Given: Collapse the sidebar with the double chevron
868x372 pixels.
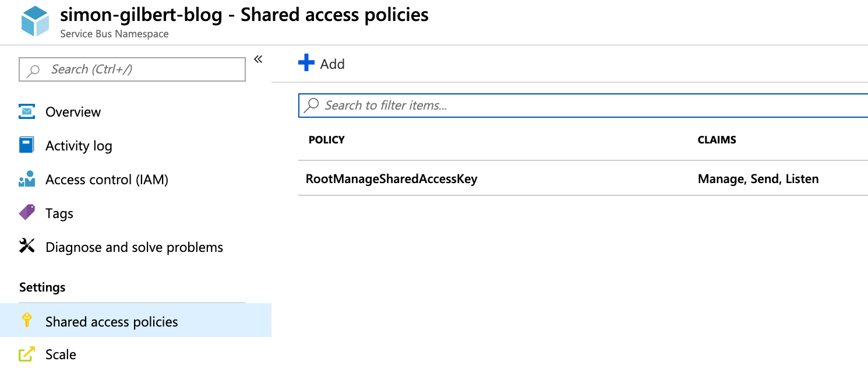Looking at the screenshot, I should tap(258, 59).
